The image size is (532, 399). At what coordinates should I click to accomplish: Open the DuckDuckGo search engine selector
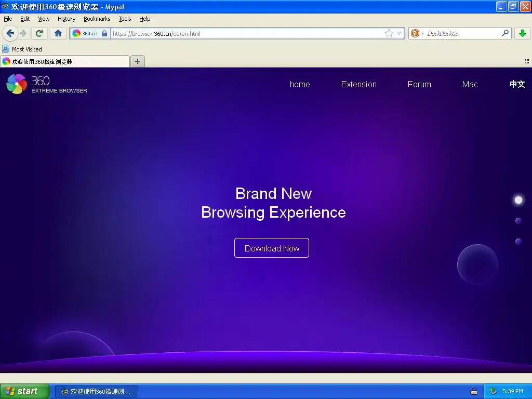pos(417,33)
